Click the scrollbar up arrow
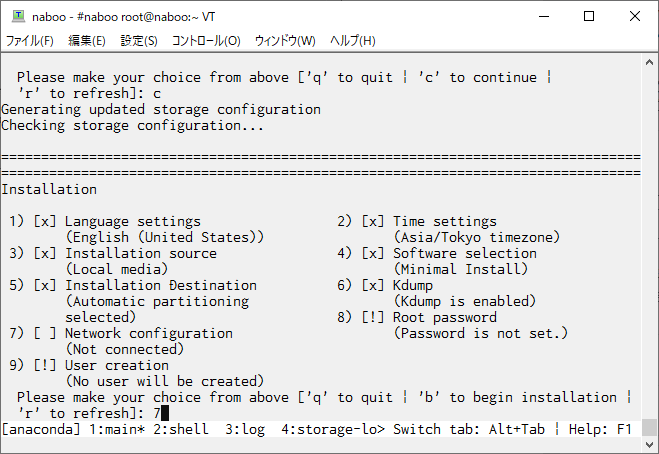Screen dimensions: 659x454 click(x=649, y=62)
